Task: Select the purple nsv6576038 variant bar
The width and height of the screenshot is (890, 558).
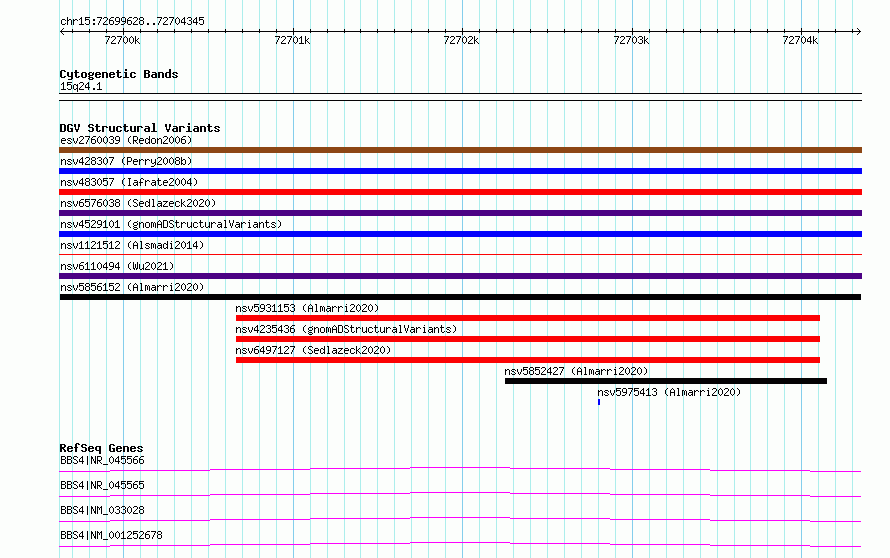Action: 460,213
